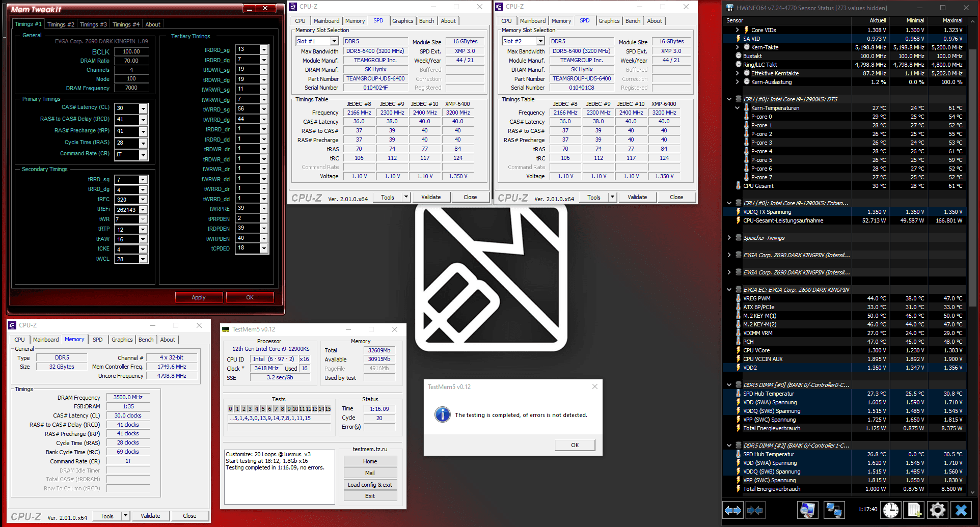
Task: Click the thermometer icon beside M.2 KEY-M(1)
Action: pos(738,316)
